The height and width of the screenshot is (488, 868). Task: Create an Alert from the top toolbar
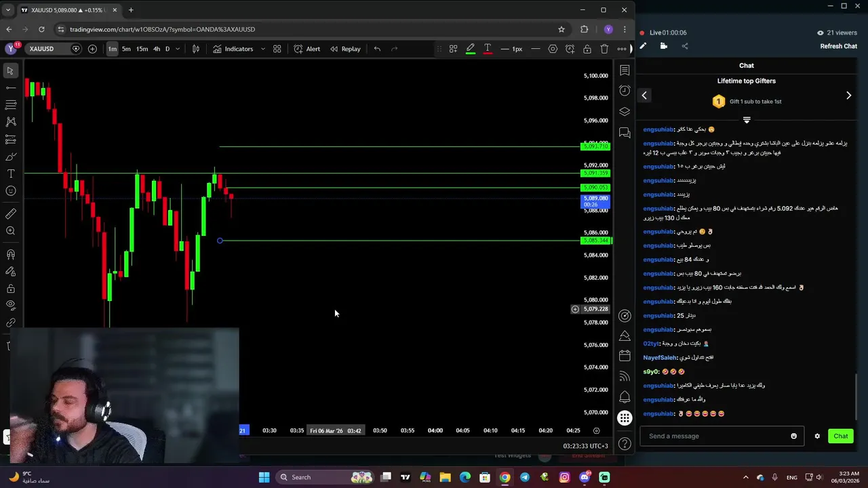(307, 49)
